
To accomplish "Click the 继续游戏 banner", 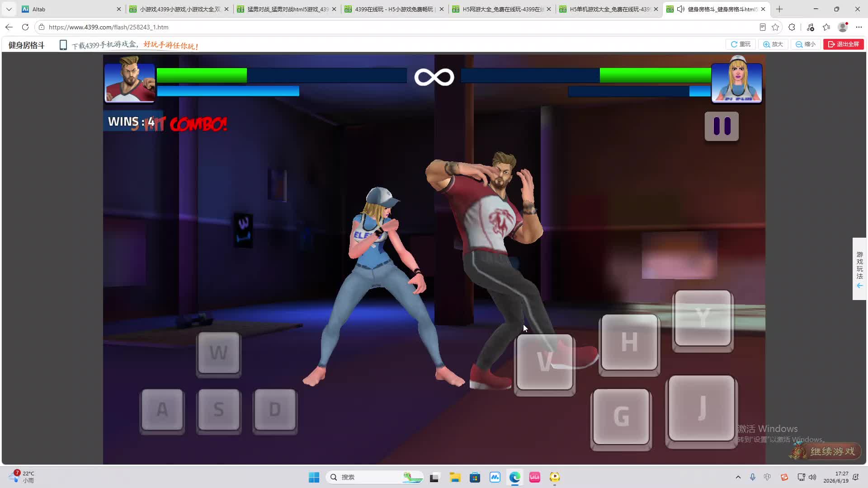I will [x=826, y=451].
